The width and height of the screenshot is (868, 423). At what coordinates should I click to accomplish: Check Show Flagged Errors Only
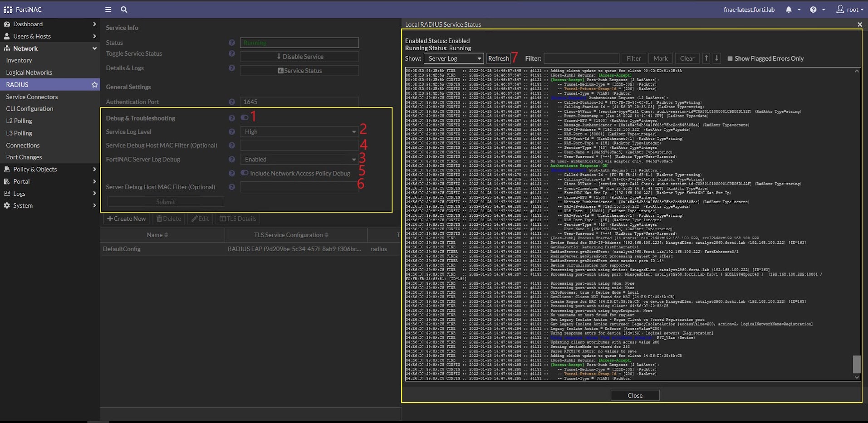pos(730,58)
